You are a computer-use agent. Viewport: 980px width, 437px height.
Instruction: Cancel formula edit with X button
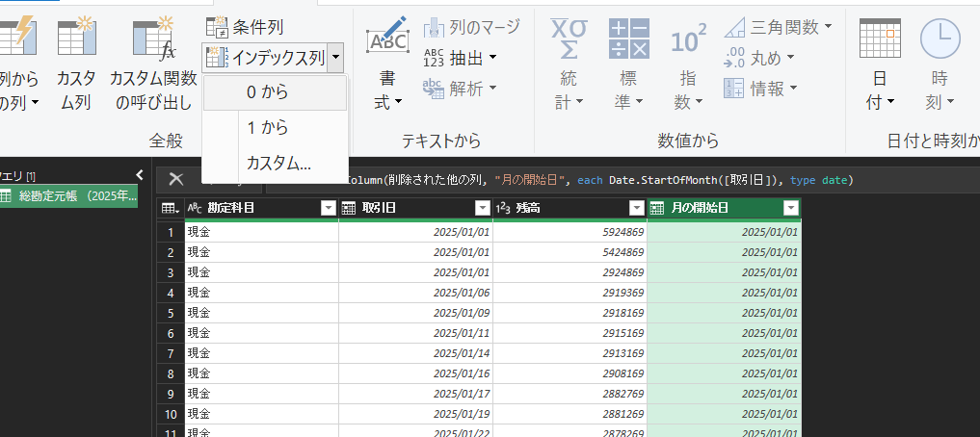[x=175, y=179]
